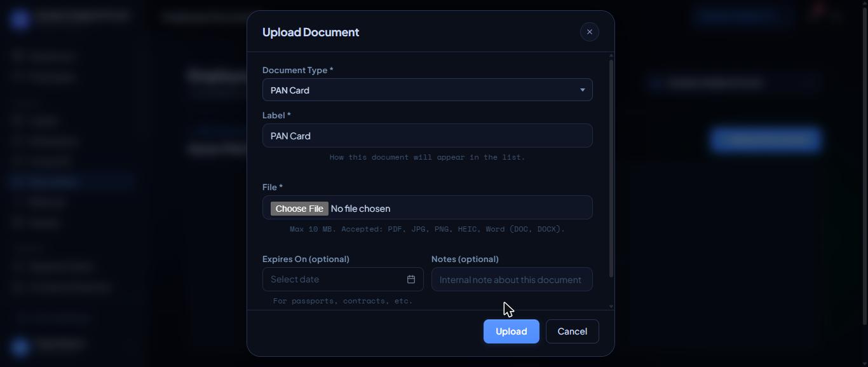This screenshot has width=868, height=367.
Task: Click the dialog scrollbar down arrow
Action: 611,307
